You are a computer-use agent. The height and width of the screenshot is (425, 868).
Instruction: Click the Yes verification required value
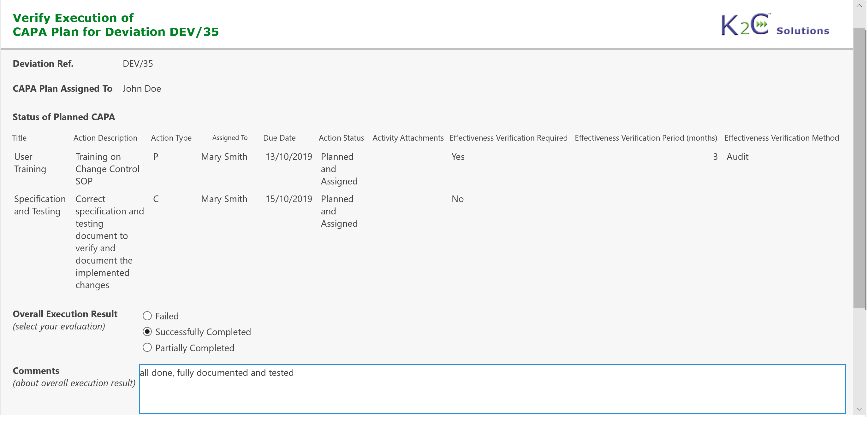click(x=458, y=157)
